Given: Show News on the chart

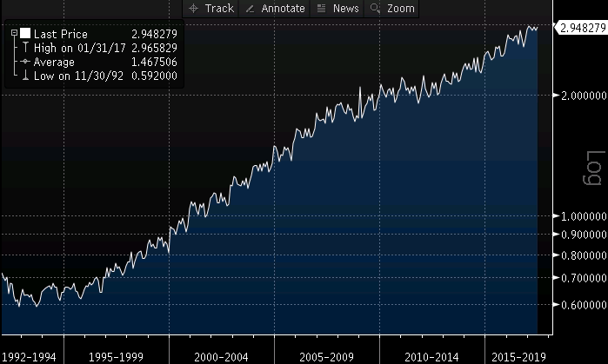Looking at the screenshot, I should [x=337, y=8].
